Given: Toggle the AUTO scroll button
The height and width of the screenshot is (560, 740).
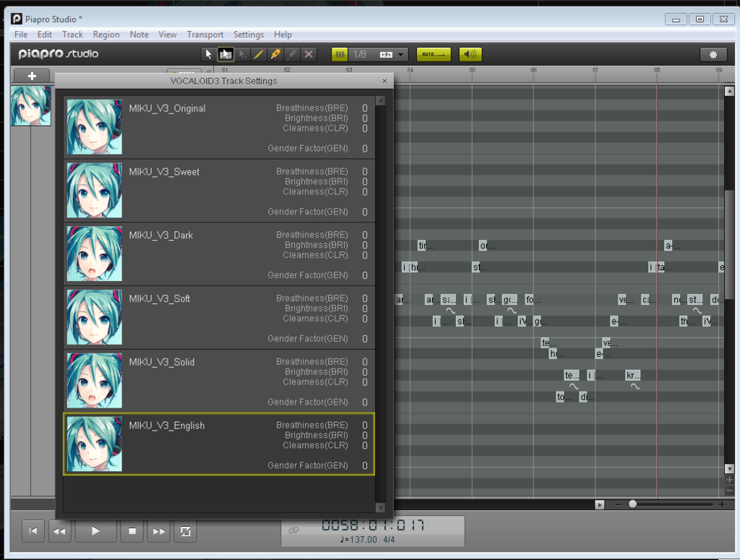Looking at the screenshot, I should [434, 54].
